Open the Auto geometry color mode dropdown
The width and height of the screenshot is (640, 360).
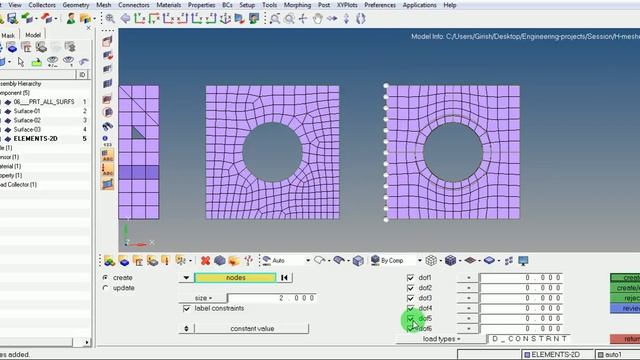tap(307, 260)
